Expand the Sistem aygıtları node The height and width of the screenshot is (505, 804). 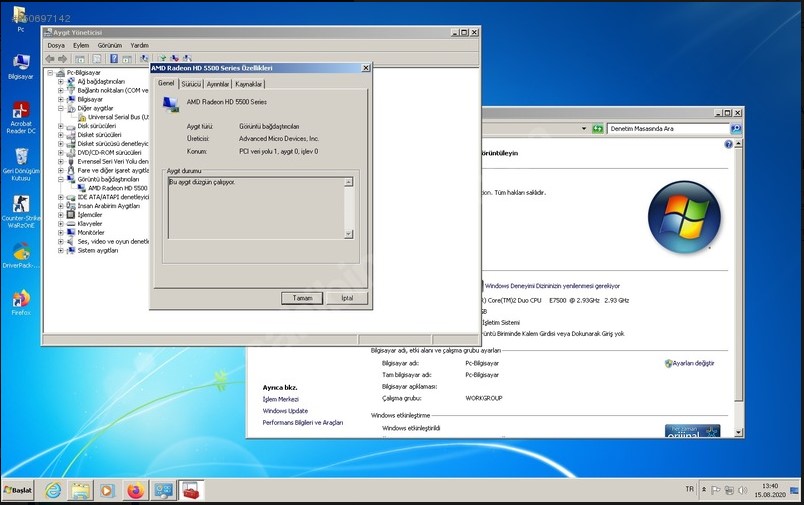point(60,250)
